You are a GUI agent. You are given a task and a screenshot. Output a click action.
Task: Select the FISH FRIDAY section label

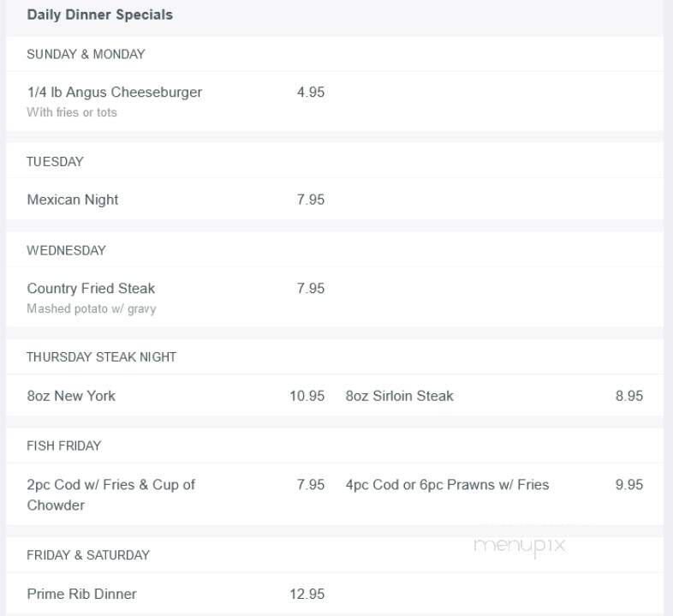(64, 446)
